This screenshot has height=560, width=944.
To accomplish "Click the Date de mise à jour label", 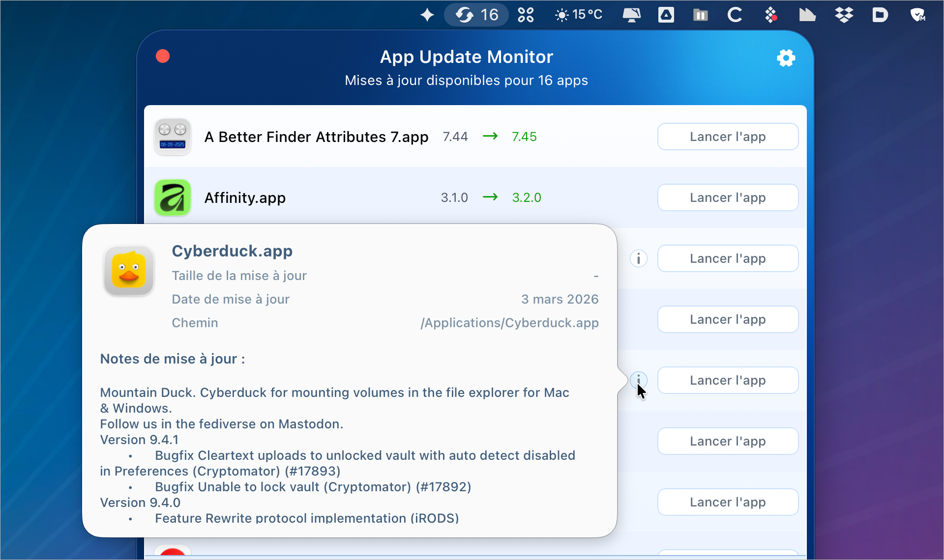I will pos(231,299).
